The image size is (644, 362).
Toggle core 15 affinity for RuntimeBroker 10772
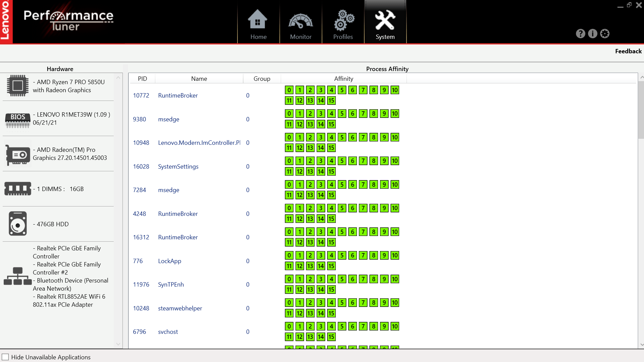tap(331, 100)
